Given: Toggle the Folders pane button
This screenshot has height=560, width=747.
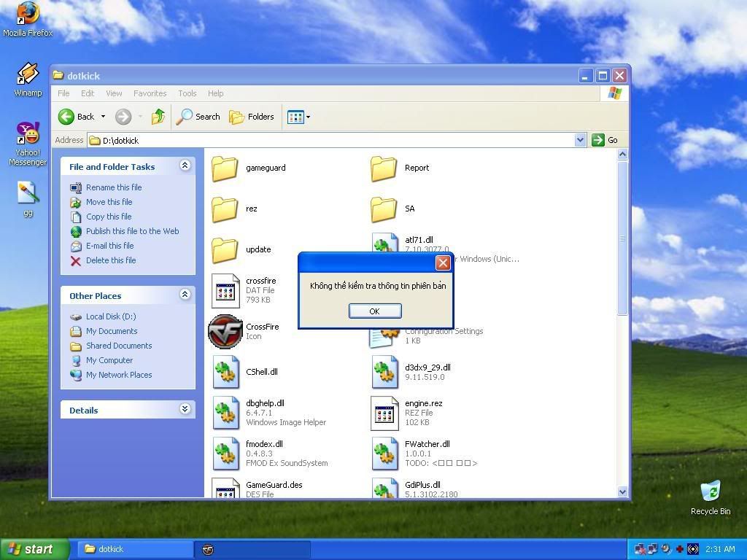Looking at the screenshot, I should [x=252, y=117].
